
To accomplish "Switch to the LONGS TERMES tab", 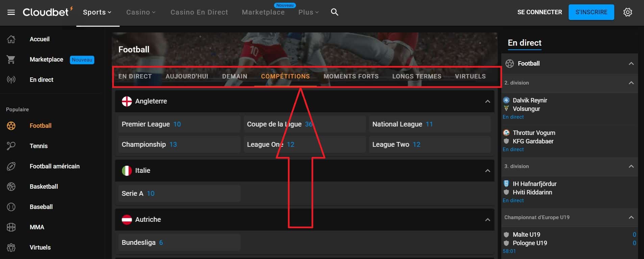I will coord(417,76).
